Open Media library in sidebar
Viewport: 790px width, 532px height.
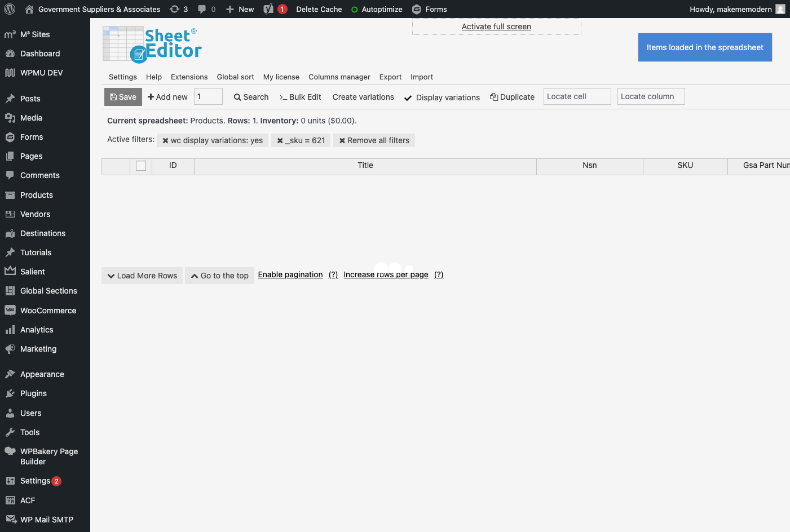[31, 118]
